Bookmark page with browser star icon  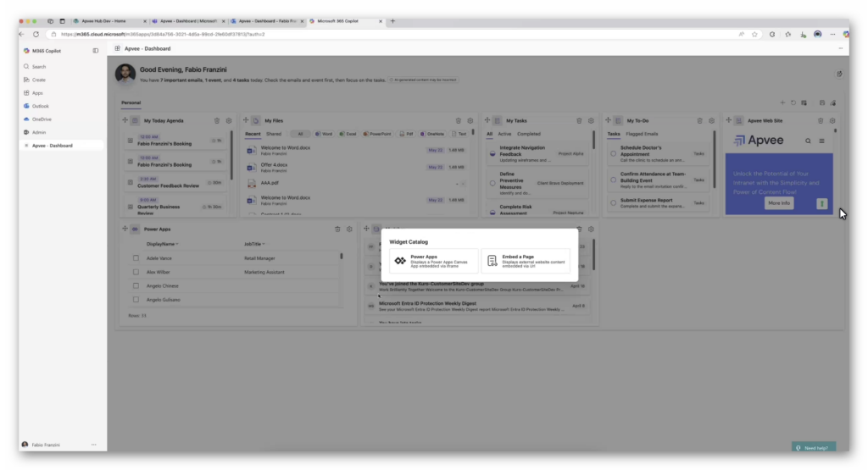click(x=754, y=34)
